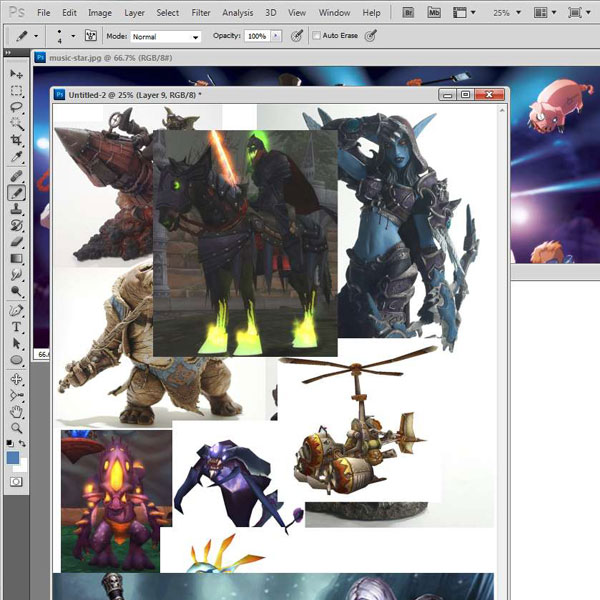The width and height of the screenshot is (600, 600).
Task: Select the Horizontal Type tool
Action: [x=16, y=327]
